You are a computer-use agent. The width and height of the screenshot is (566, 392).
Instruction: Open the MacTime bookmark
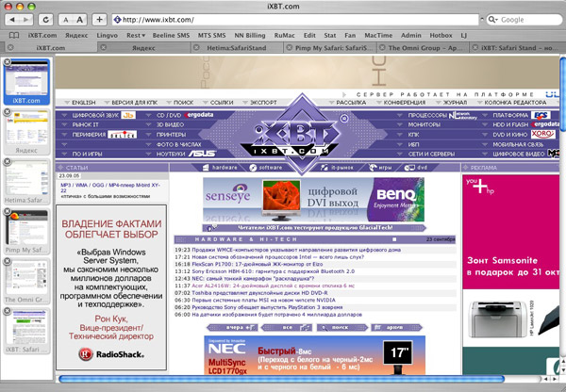pos(378,36)
